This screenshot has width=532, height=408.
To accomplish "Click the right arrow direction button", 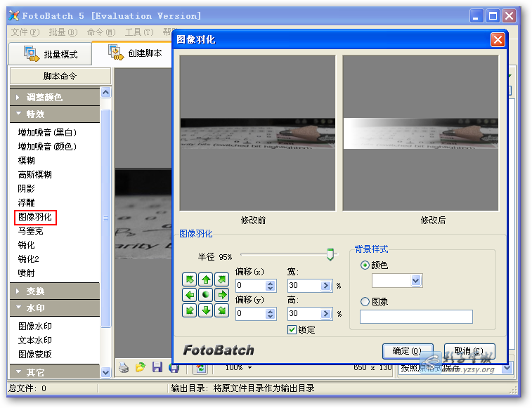I will (221, 294).
